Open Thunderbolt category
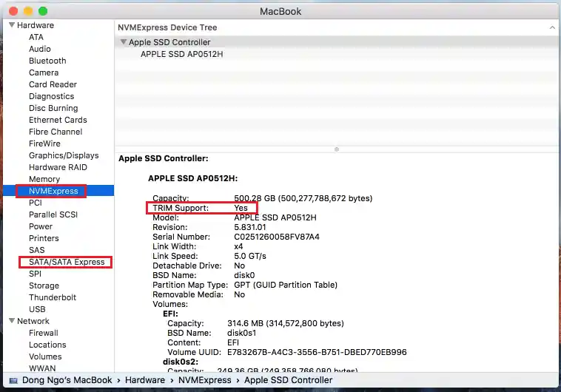Screen dimensions: 561x392 click(x=53, y=297)
